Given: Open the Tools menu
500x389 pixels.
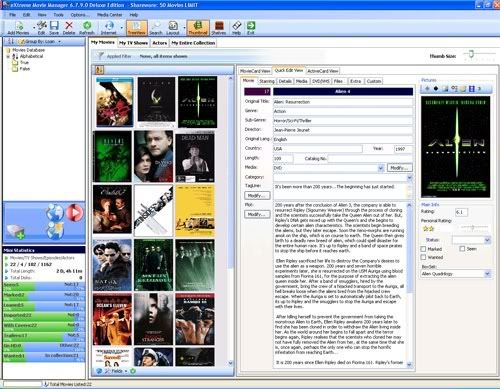Looking at the screenshot, I should click(58, 15).
